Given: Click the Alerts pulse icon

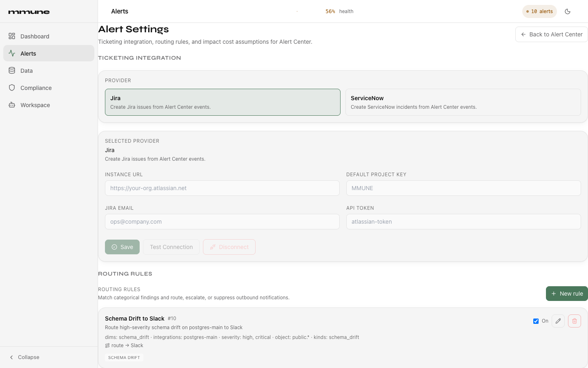Looking at the screenshot, I should click(12, 53).
